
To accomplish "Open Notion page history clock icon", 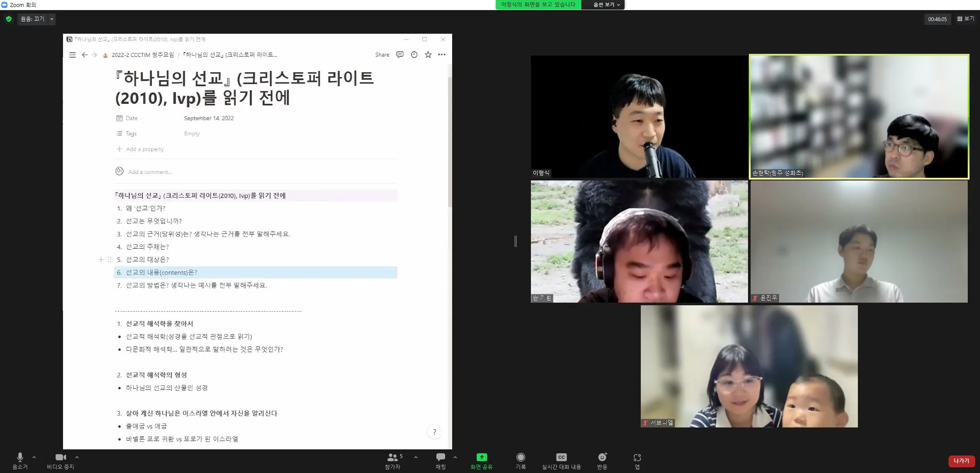I will click(x=414, y=55).
